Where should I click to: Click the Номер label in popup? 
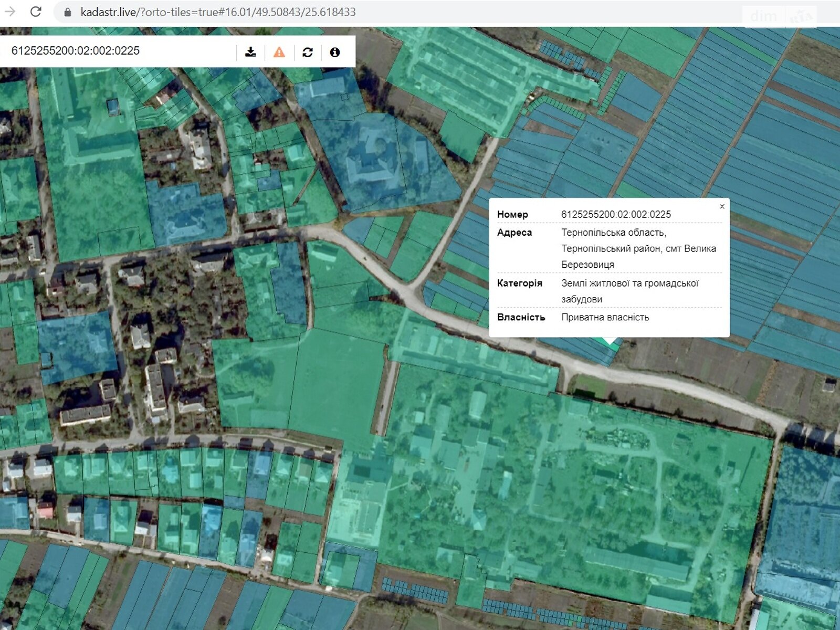512,214
